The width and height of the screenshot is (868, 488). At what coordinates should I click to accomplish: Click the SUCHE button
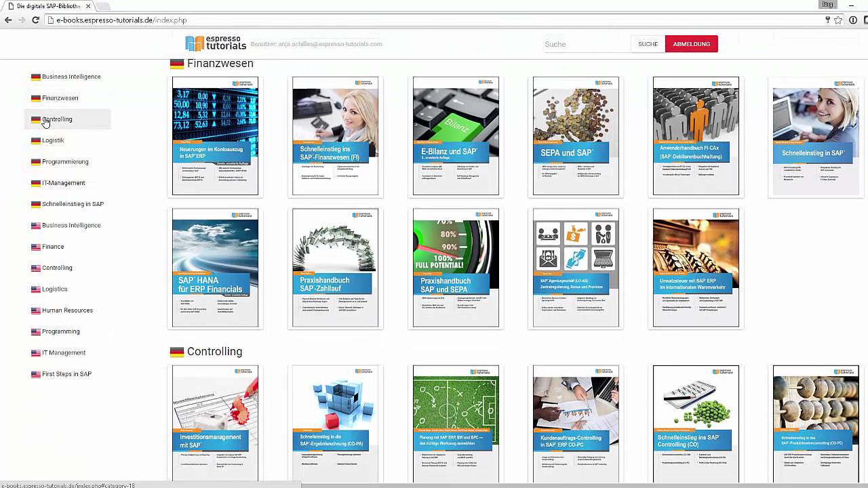(x=648, y=44)
